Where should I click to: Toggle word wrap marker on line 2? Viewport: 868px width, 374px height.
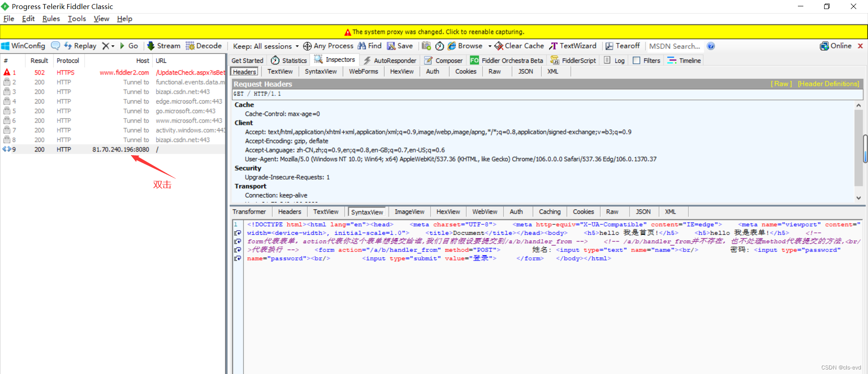[237, 233]
